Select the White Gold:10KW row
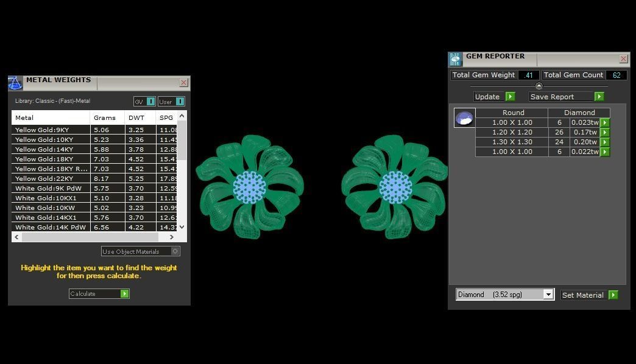Screen dimensions: 636x364 (94, 208)
